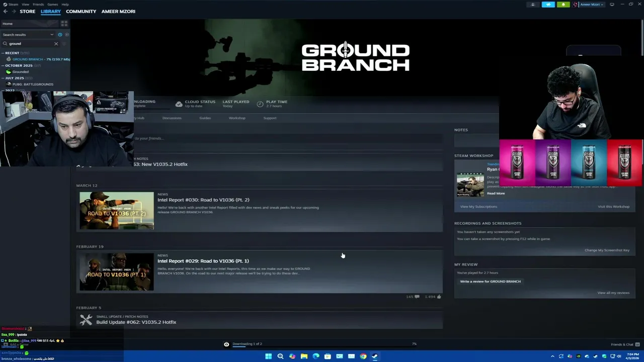The height and width of the screenshot is (362, 644).
Task: Open the AMEER MZORI profile tab
Action: [x=118, y=11]
